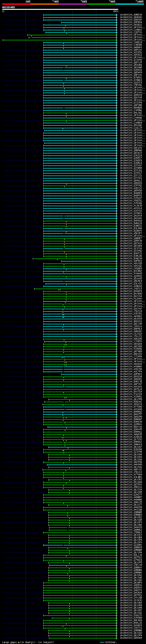Click the Large gaps legend text
This screenshot has width=146, height=644.
tap(10, 642)
